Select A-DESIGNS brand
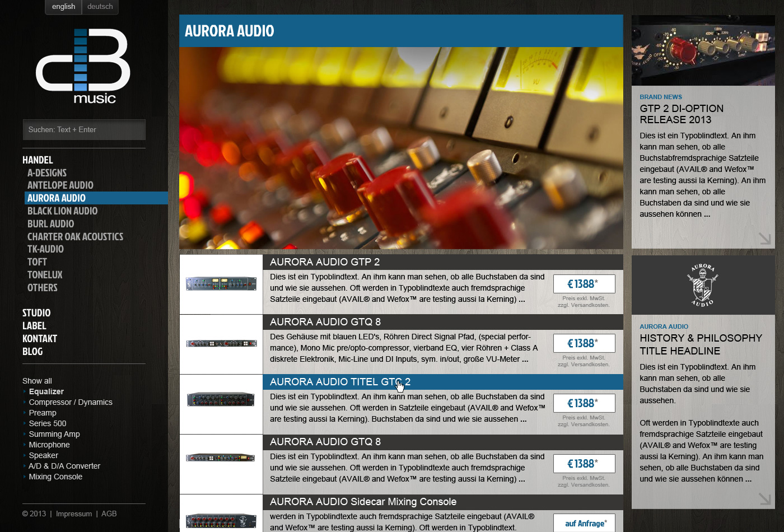The width and height of the screenshot is (784, 532). click(x=47, y=173)
